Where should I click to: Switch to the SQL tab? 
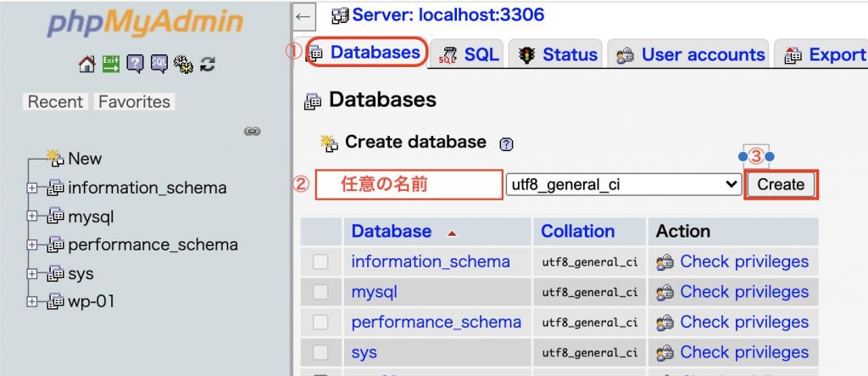[x=468, y=54]
